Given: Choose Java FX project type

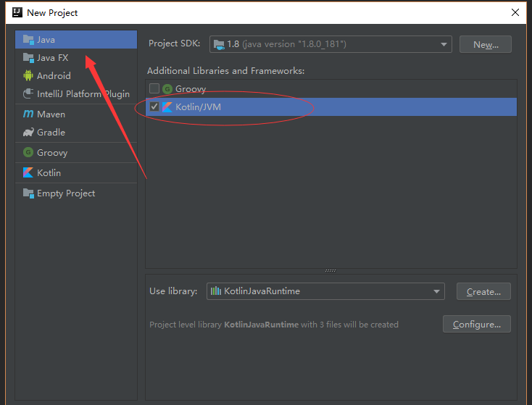Looking at the screenshot, I should click(x=76, y=58).
